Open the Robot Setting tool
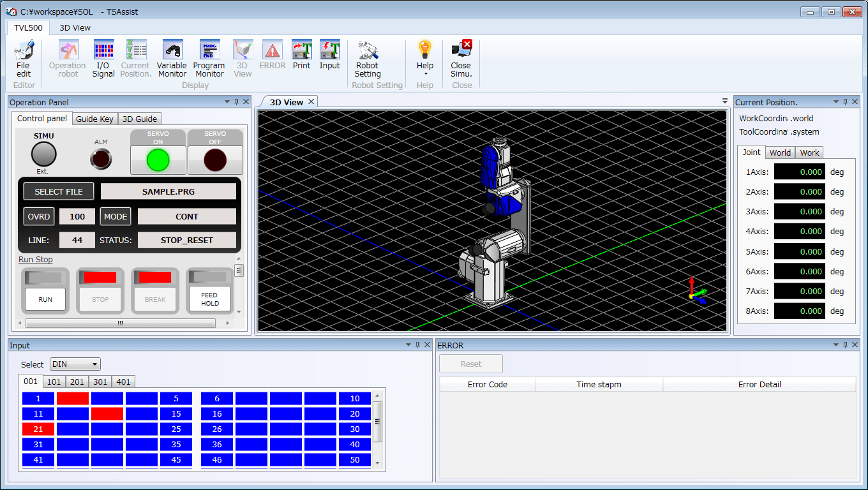 (x=368, y=59)
